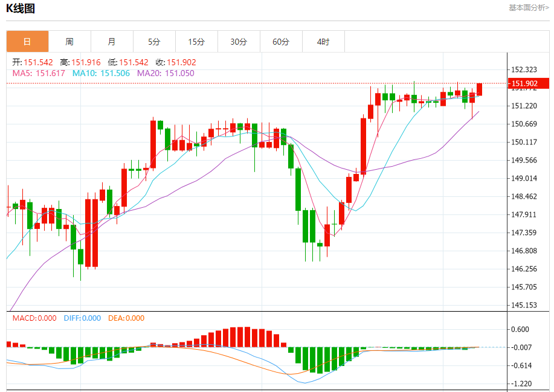Screen dimensions: 554x392
Task: Click the 152.323 price axis label
Action: click(x=524, y=69)
